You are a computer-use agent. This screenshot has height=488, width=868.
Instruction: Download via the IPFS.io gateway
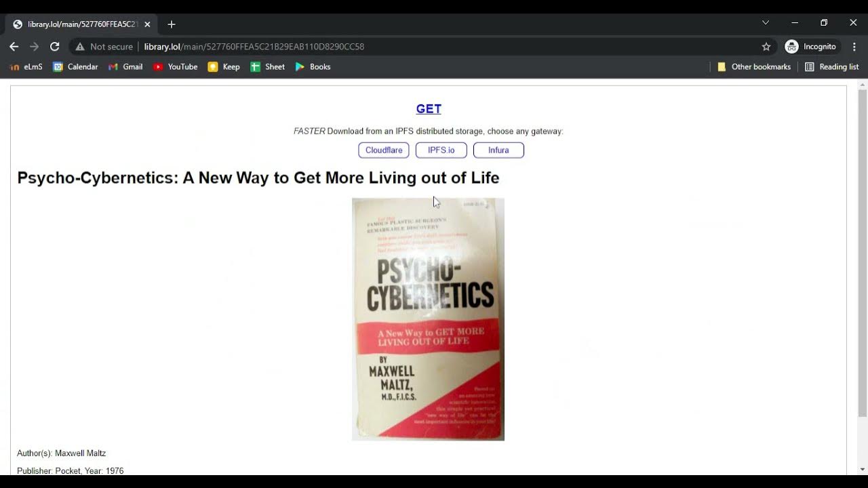click(441, 150)
